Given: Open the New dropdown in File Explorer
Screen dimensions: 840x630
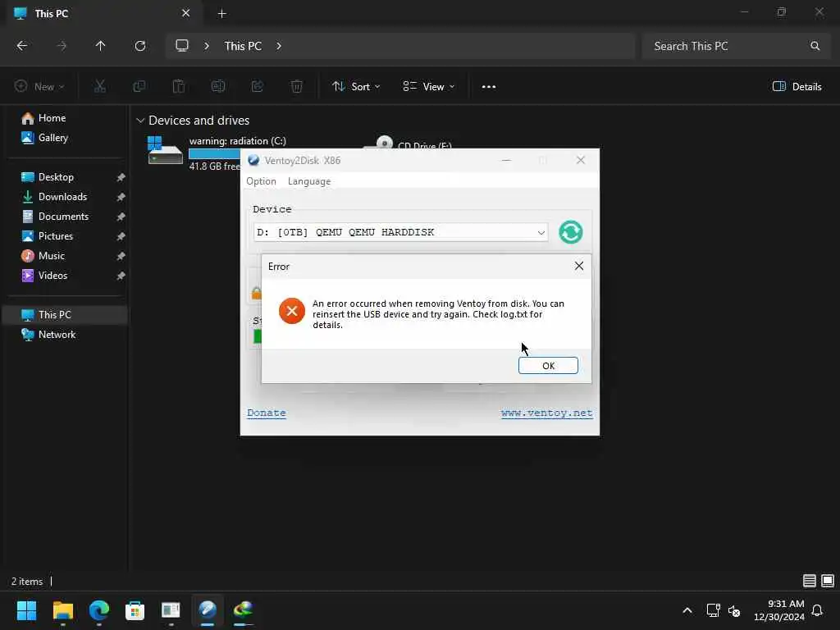Looking at the screenshot, I should 39,86.
